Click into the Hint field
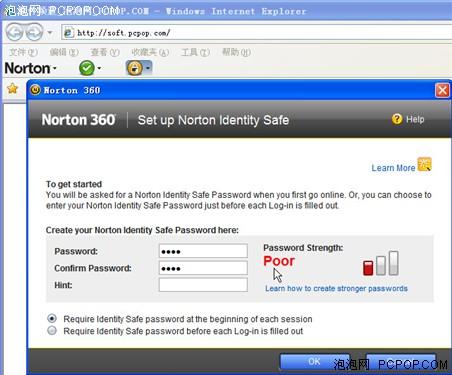Viewport: 452px width, 375px height. click(203, 285)
